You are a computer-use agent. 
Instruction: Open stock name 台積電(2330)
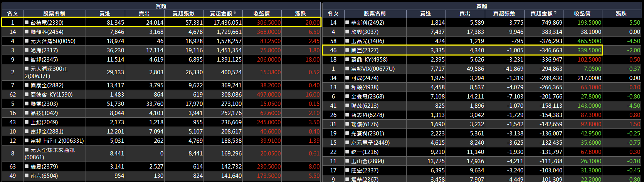coord(47,23)
